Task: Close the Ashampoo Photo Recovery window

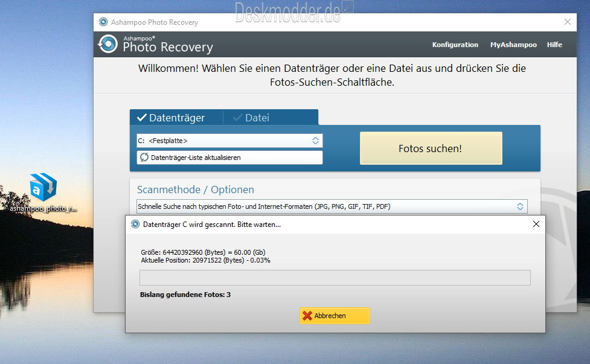Action: (568, 22)
